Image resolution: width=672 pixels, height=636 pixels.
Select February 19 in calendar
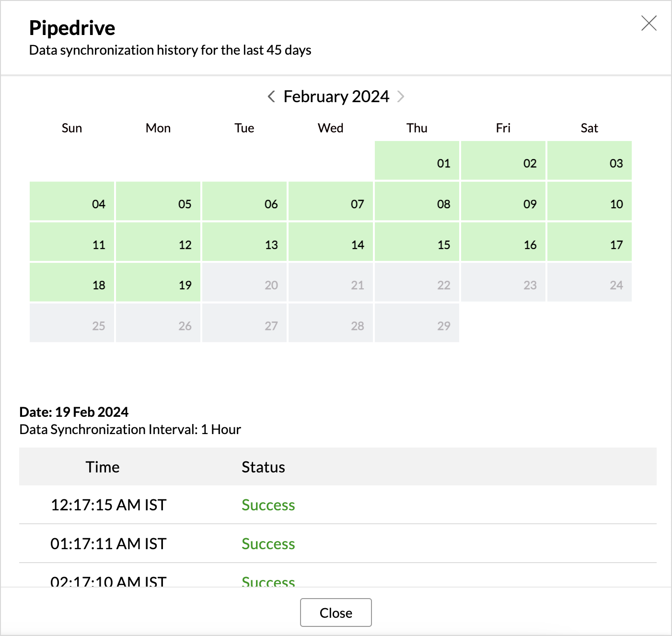158,282
